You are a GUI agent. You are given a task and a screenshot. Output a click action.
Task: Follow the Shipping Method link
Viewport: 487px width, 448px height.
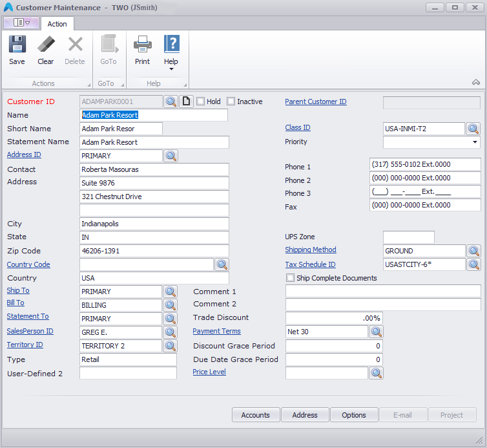click(311, 250)
